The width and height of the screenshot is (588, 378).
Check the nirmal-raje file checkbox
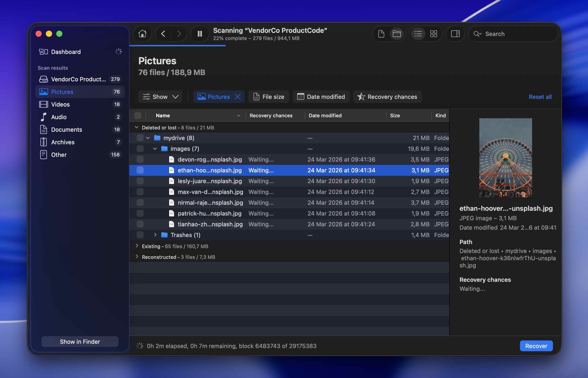point(140,203)
